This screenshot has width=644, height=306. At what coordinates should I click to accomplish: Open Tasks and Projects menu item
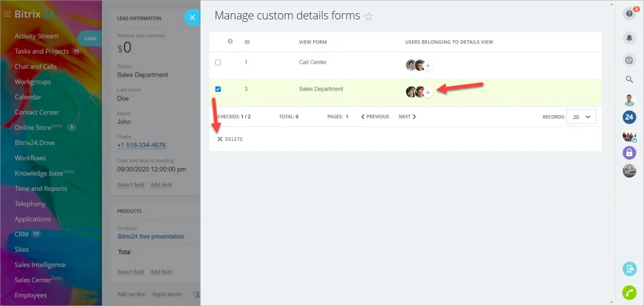(x=42, y=52)
